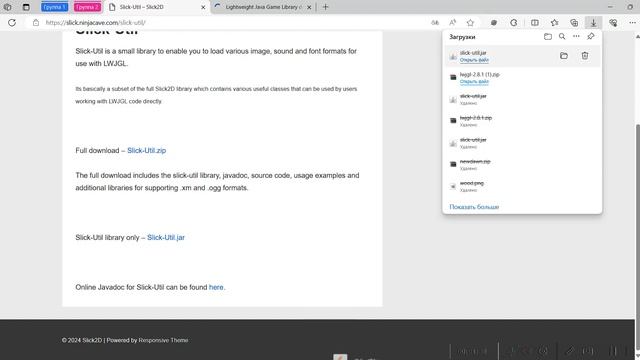Close the Lightweight Java Game Library tab
This screenshot has width=640, height=360.
click(x=309, y=7)
